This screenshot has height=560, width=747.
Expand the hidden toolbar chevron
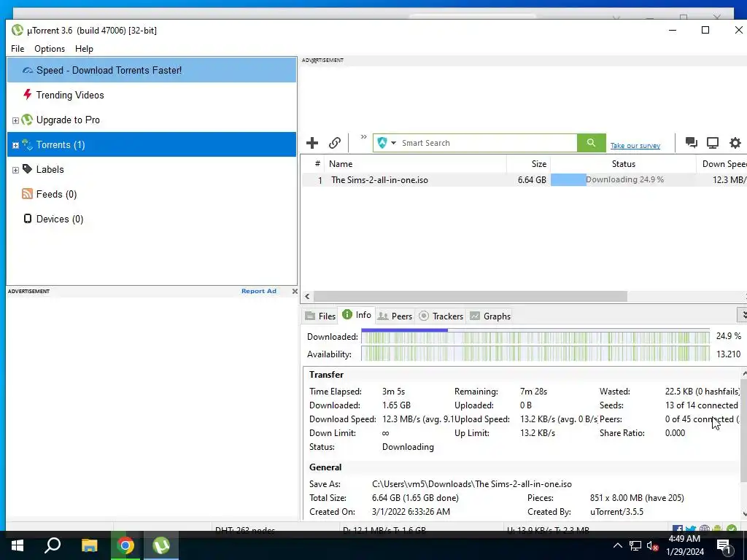click(363, 137)
